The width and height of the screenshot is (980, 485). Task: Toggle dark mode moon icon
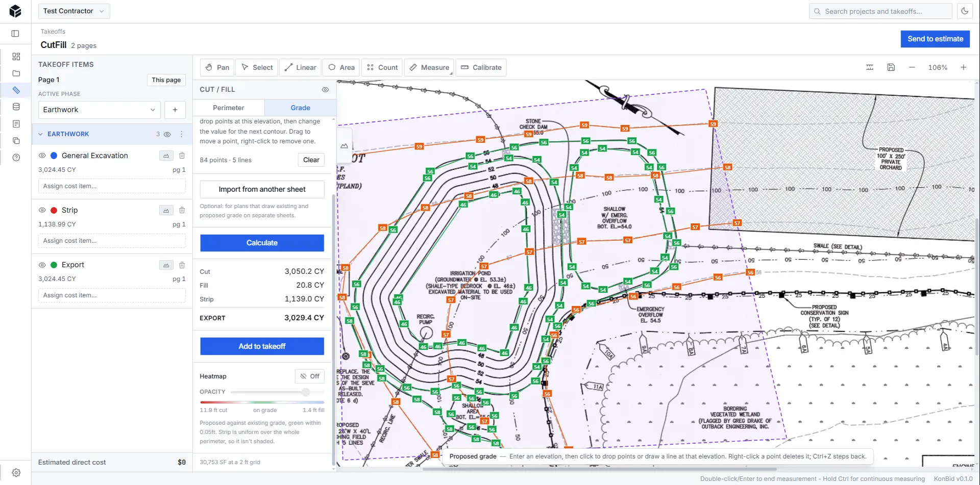[x=965, y=11]
